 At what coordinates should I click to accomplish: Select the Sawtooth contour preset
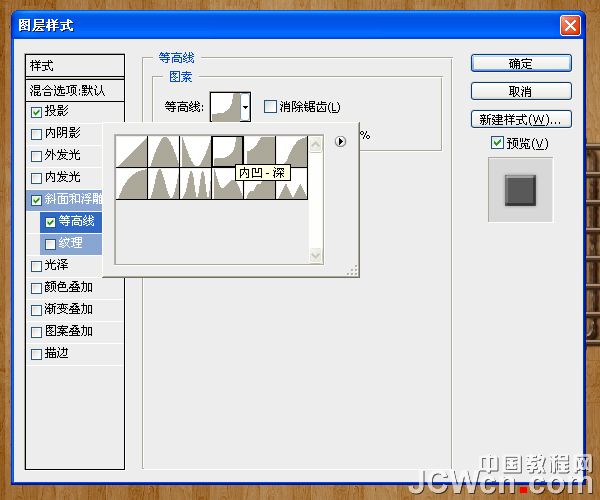pos(292,184)
